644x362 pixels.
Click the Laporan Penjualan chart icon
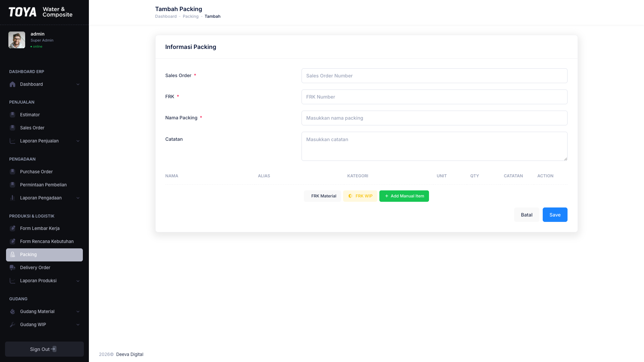pyautogui.click(x=12, y=141)
